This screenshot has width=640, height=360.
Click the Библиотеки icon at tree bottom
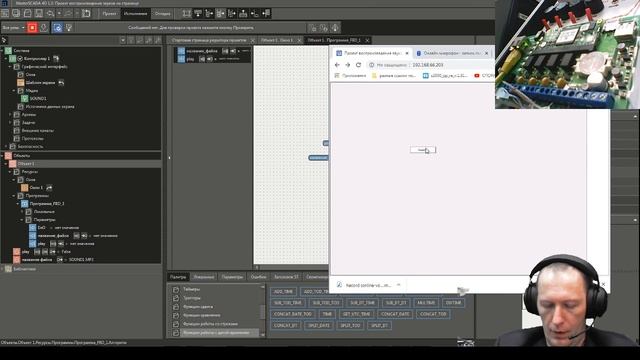tap(8, 269)
